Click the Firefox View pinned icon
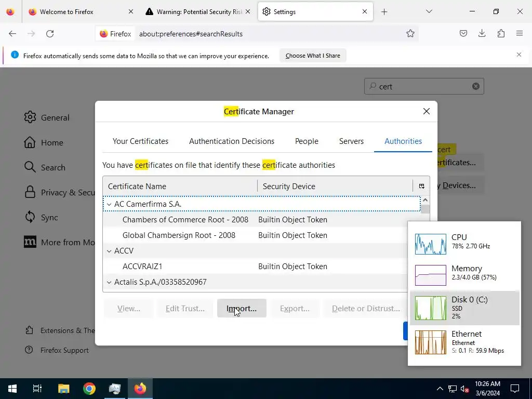 coord(10,11)
